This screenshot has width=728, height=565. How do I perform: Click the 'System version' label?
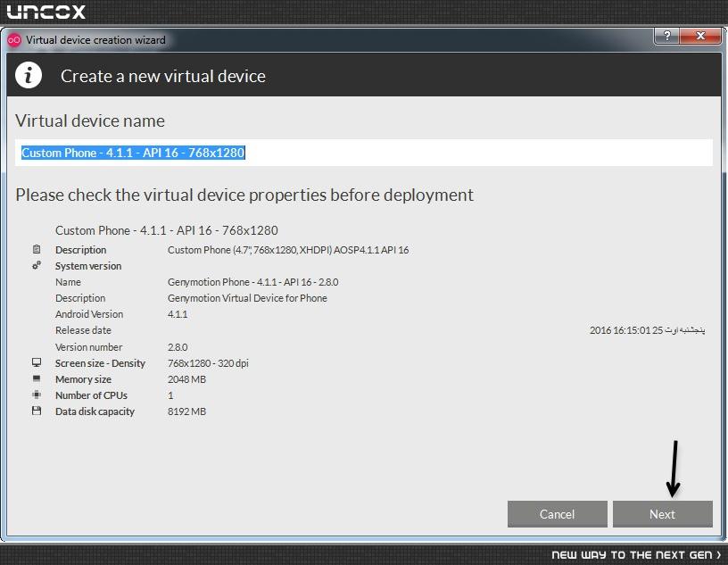coord(88,266)
